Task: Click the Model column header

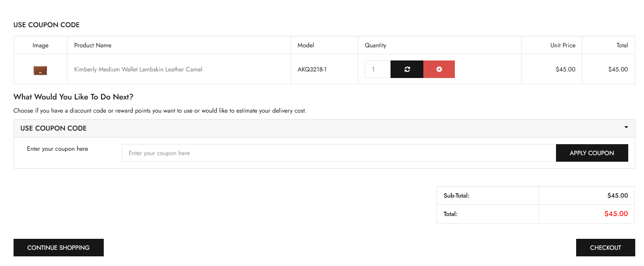Action: tap(306, 45)
